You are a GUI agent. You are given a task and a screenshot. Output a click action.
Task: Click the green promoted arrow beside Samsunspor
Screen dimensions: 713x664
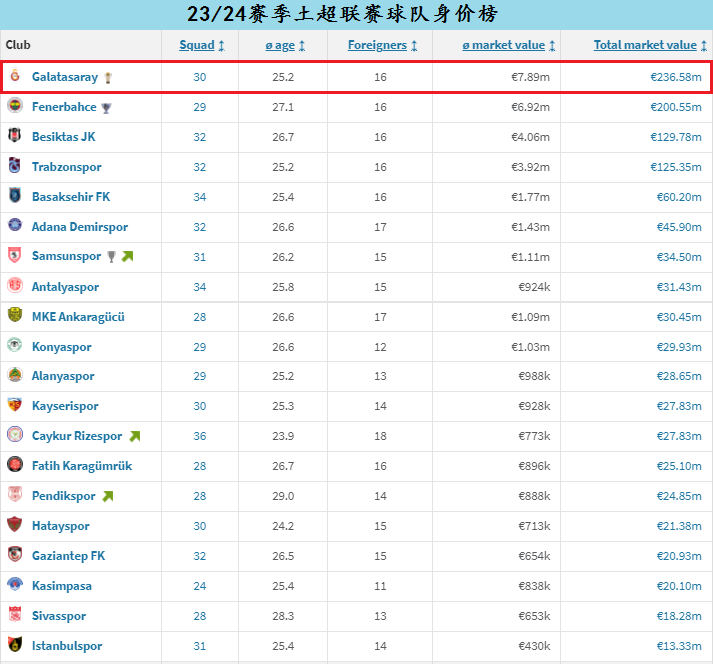tap(127, 257)
